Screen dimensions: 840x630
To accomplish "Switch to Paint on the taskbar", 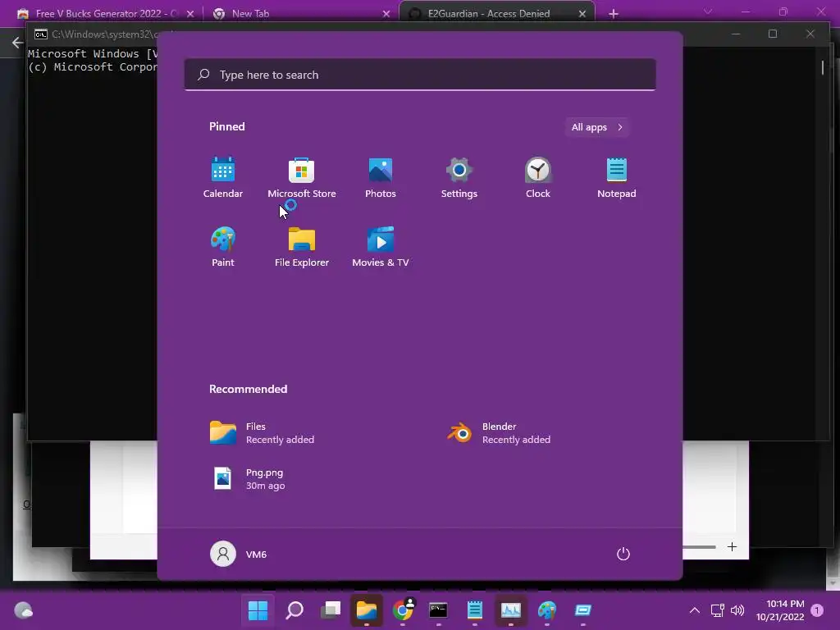I will click(x=547, y=610).
